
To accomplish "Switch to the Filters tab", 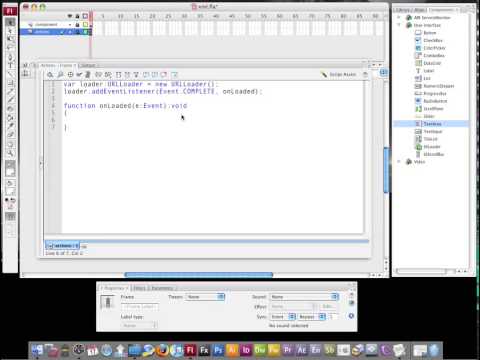I will tap(140, 288).
